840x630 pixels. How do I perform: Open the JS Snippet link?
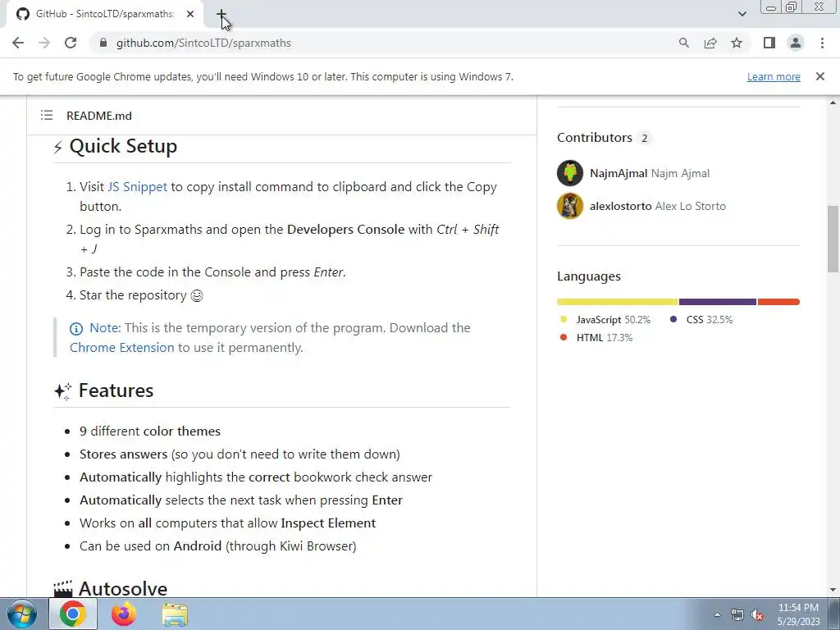coord(138,187)
